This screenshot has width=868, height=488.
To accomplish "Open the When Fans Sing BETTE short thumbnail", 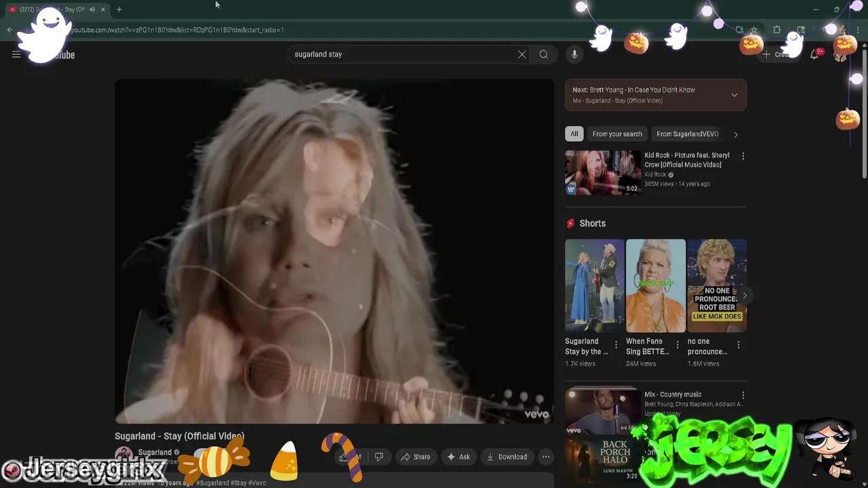I will [656, 286].
